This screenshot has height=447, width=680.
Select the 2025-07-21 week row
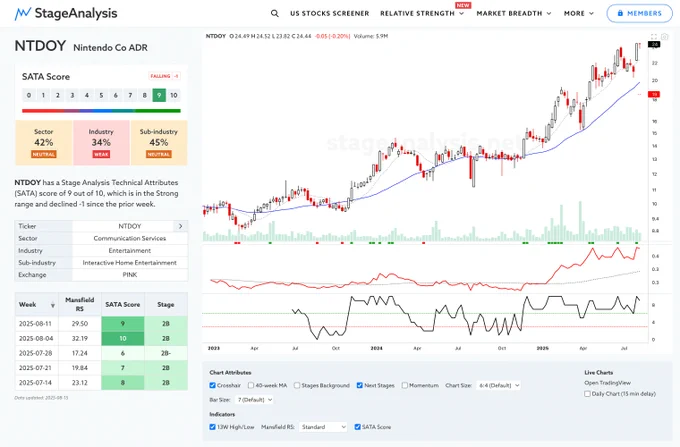(x=101, y=368)
